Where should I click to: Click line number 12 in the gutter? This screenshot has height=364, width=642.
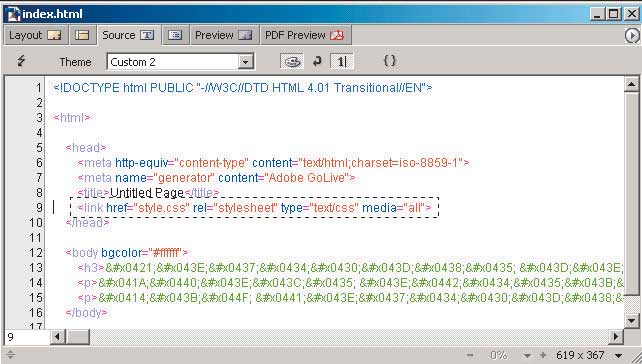(x=36, y=253)
